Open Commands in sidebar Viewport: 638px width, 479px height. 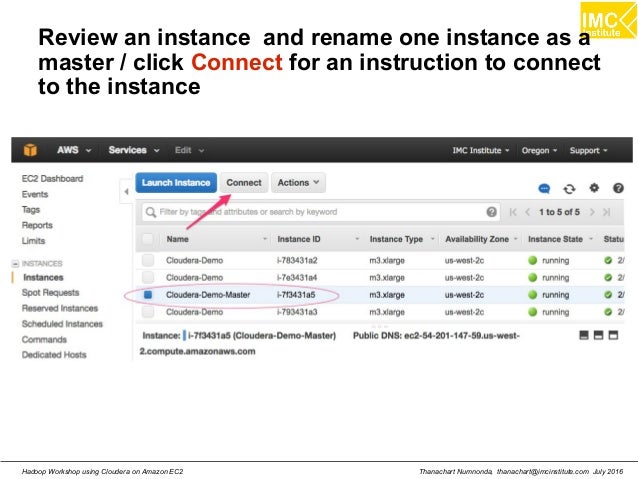44,339
